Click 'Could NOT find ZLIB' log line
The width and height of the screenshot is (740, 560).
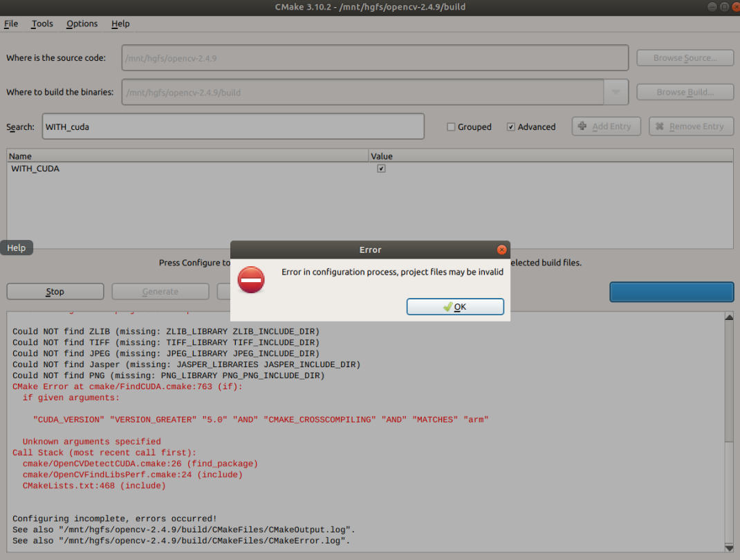pos(166,331)
